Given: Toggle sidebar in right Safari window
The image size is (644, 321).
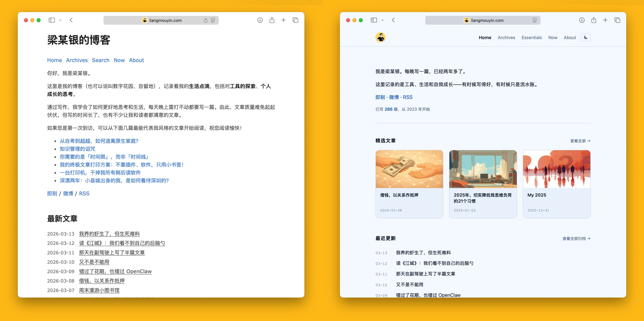Looking at the screenshot, I should tap(374, 20).
